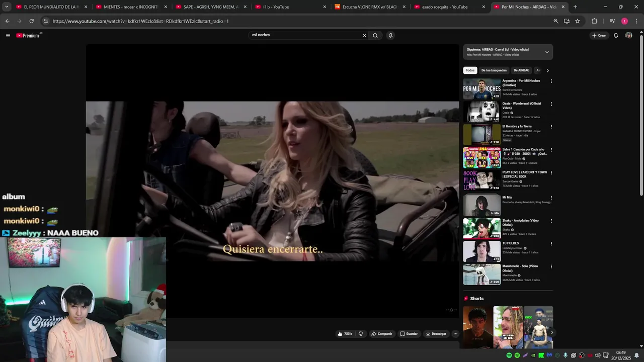Screen dimensions: 644x362
Task: Open the browser zoom magnifier icon
Action: pos(555,21)
